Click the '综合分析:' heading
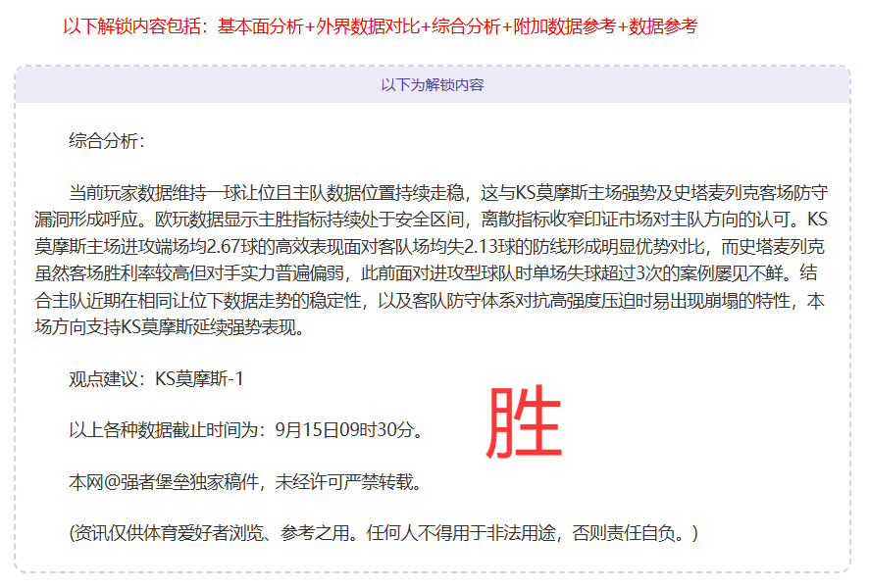 pos(106,141)
